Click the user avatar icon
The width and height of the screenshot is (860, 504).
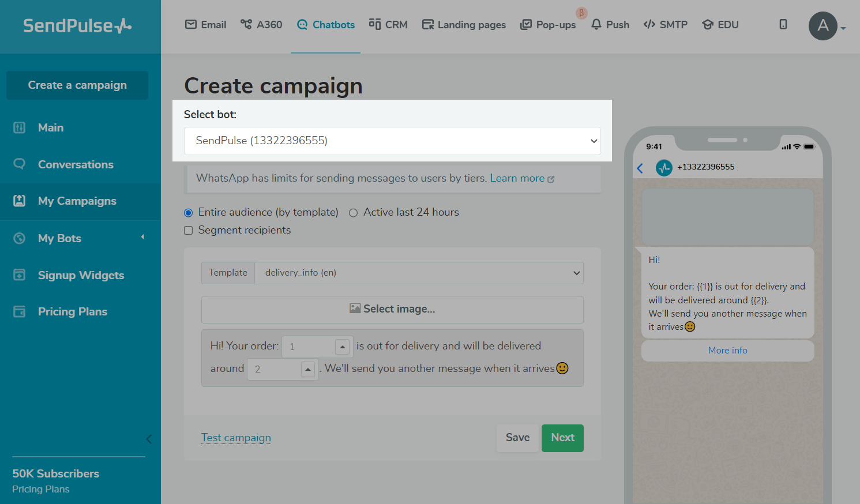823,25
